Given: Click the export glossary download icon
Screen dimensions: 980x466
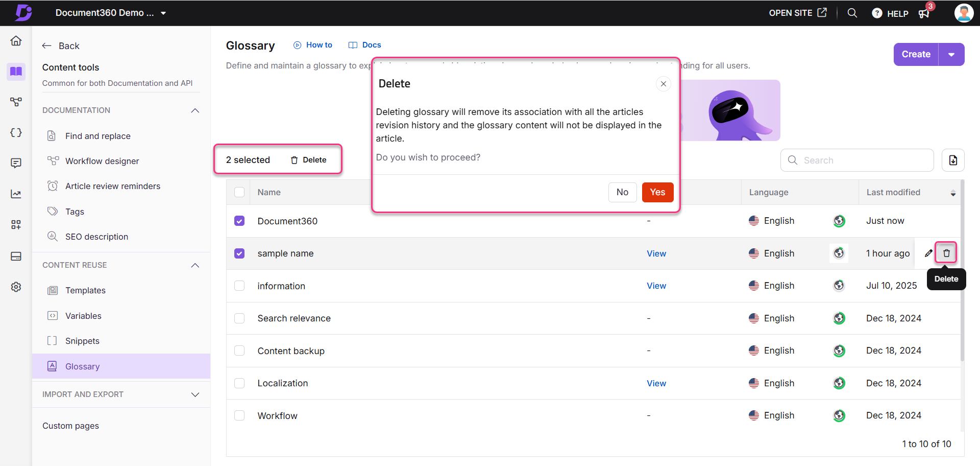Looking at the screenshot, I should tap(953, 160).
